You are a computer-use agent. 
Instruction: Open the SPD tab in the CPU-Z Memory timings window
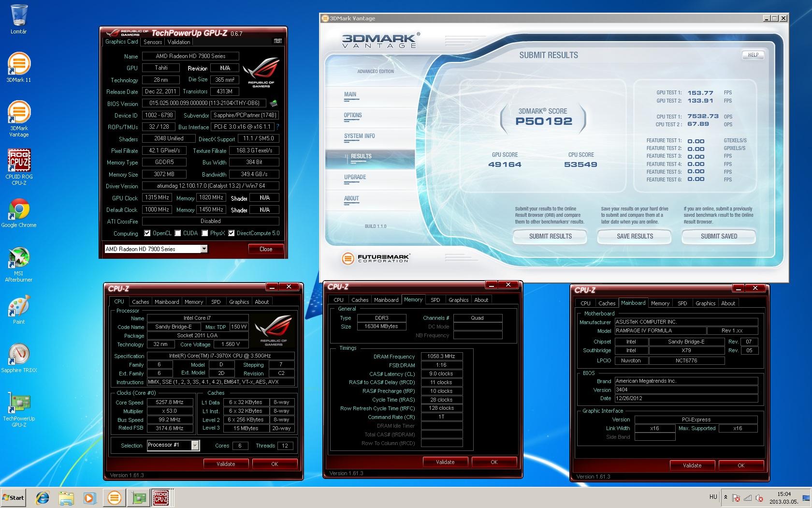tap(435, 300)
